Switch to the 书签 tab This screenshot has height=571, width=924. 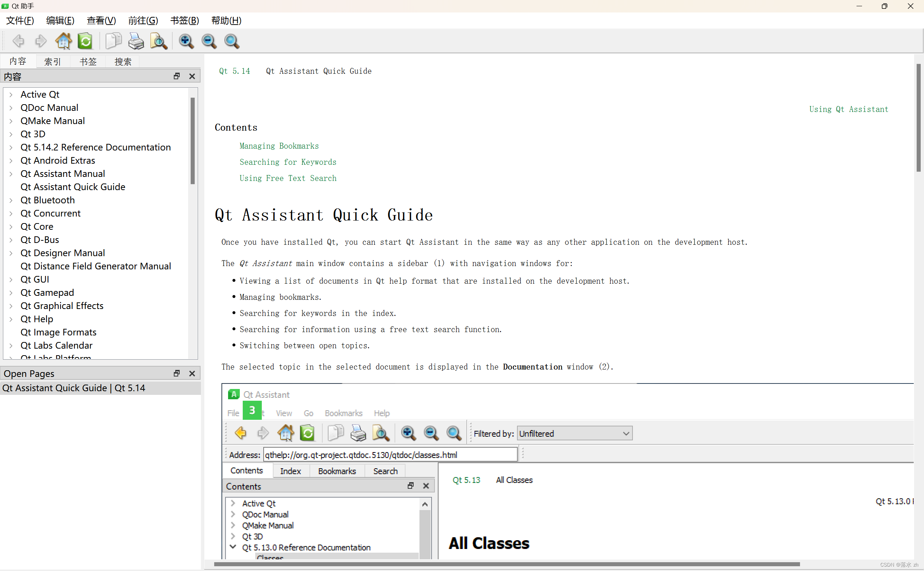point(88,62)
